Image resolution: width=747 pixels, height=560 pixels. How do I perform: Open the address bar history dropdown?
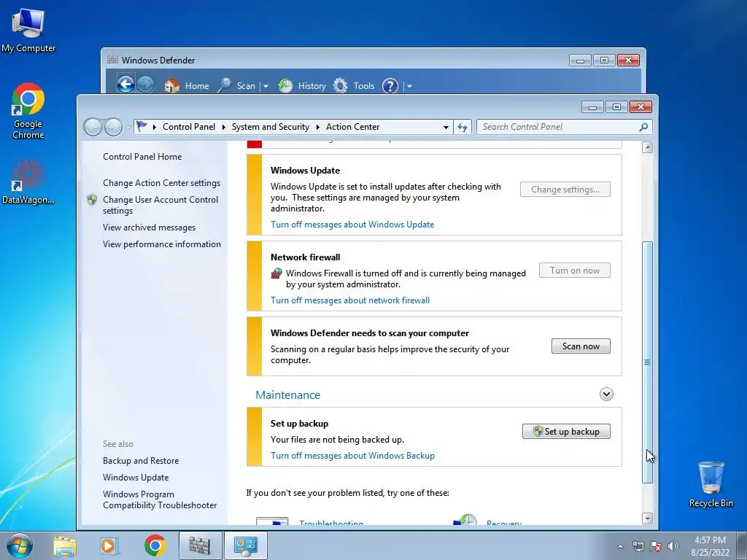pyautogui.click(x=446, y=127)
